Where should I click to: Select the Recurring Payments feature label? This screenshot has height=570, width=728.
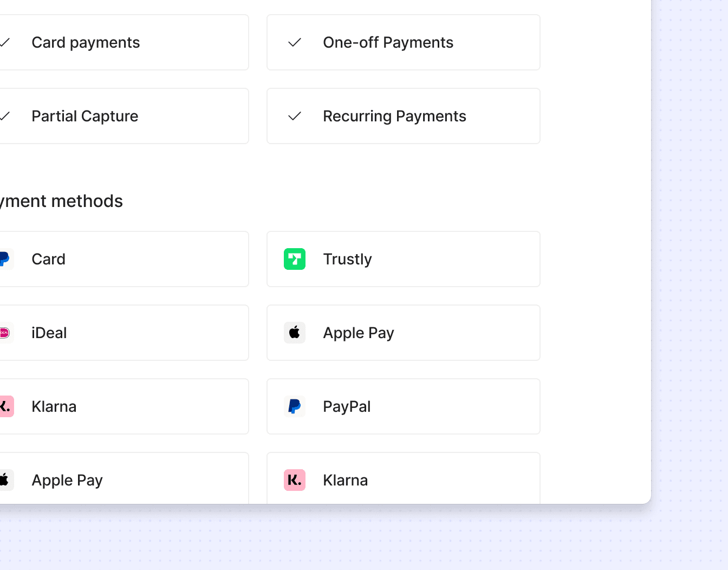click(394, 116)
